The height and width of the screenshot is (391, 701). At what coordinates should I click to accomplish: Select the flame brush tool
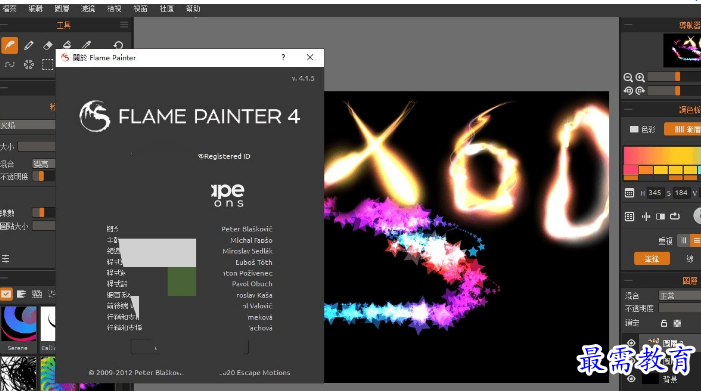pyautogui.click(x=9, y=45)
